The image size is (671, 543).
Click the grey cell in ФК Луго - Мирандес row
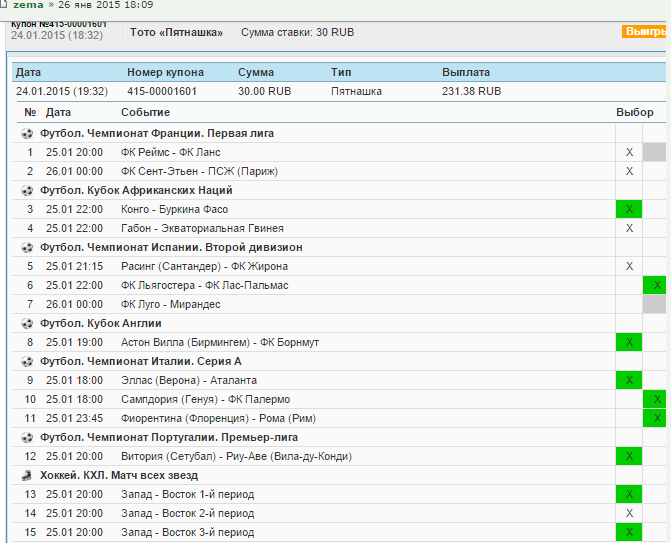click(655, 304)
